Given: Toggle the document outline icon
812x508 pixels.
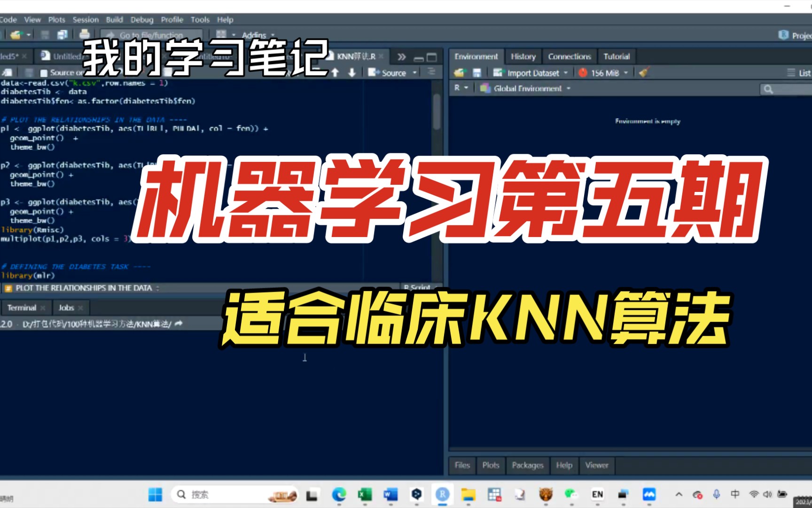Looking at the screenshot, I should click(431, 72).
